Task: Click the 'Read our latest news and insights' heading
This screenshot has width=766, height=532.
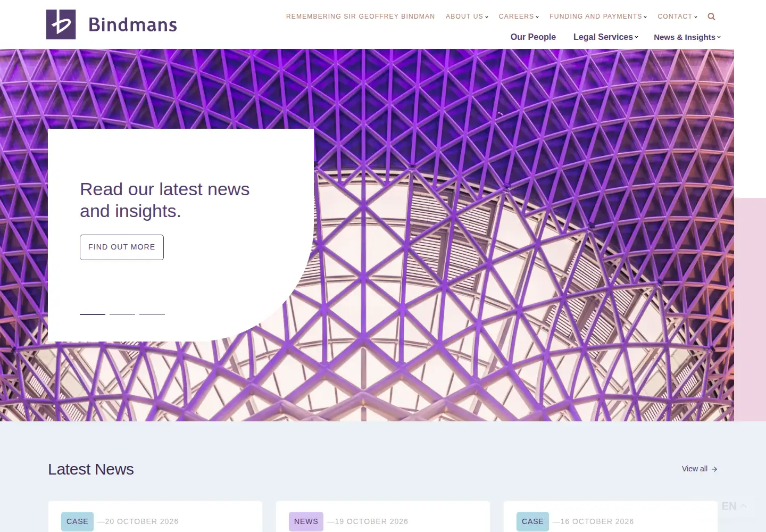Action: click(164, 200)
